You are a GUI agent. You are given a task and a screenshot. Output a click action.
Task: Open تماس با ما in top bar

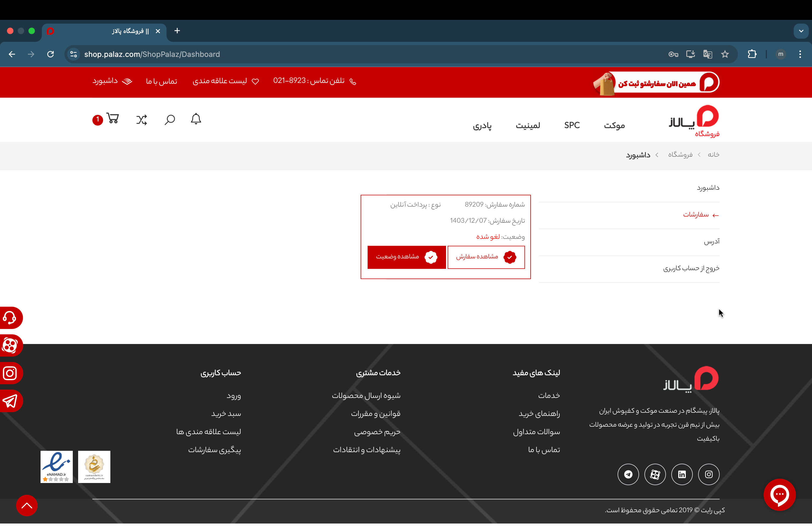pos(161,82)
